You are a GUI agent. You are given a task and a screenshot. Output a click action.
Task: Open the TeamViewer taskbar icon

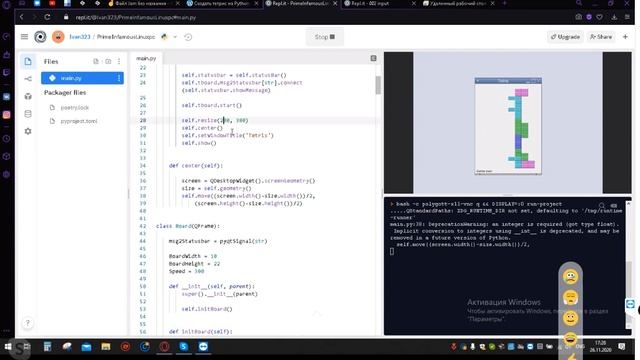(x=203, y=347)
